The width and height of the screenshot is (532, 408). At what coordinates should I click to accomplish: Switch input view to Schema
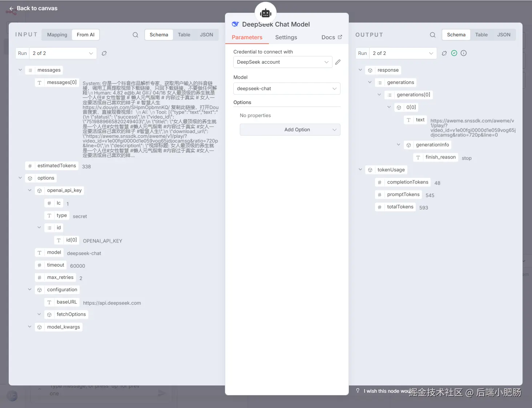[159, 35]
